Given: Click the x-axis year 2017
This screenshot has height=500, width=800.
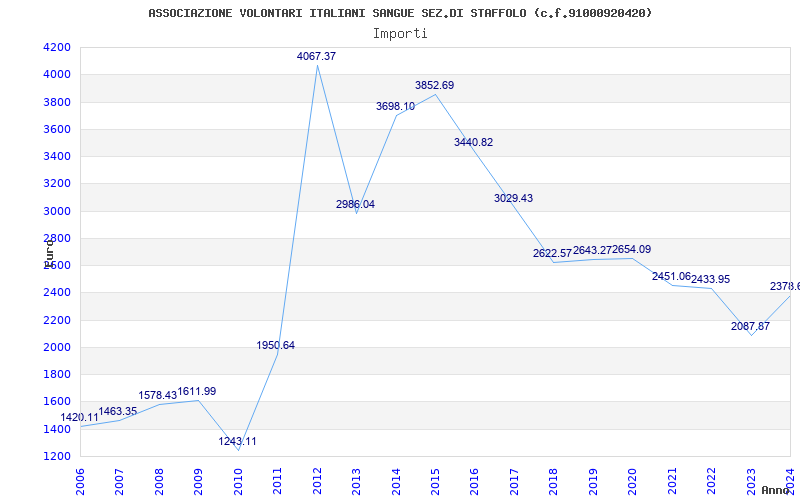Looking at the screenshot, I should 514,482.
